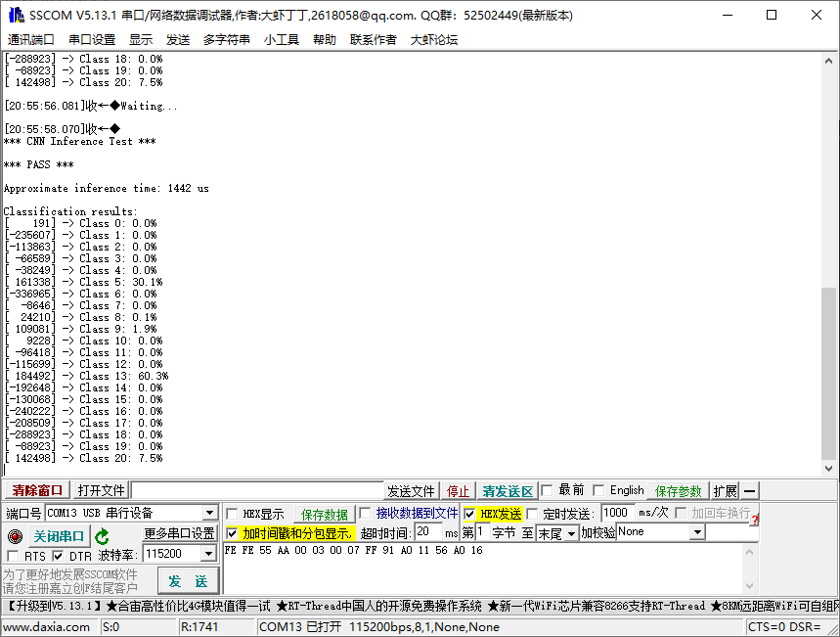Click the receive window scrollbar thumb
The height and width of the screenshot is (637, 840).
[x=828, y=373]
